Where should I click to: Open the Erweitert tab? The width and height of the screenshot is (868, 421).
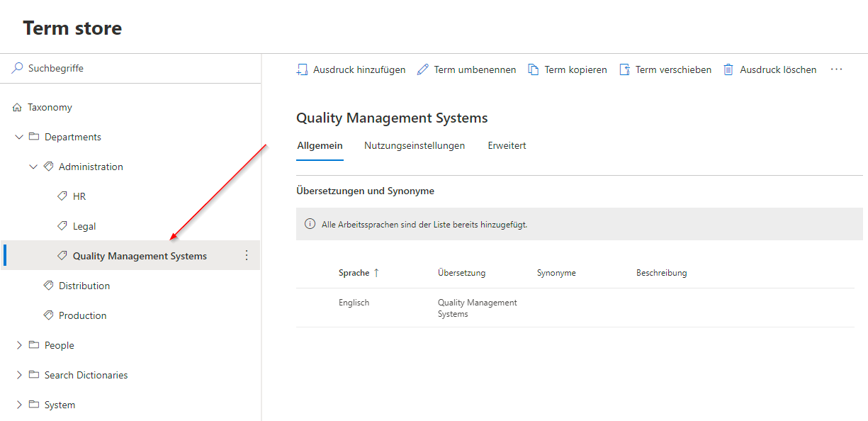click(x=507, y=145)
